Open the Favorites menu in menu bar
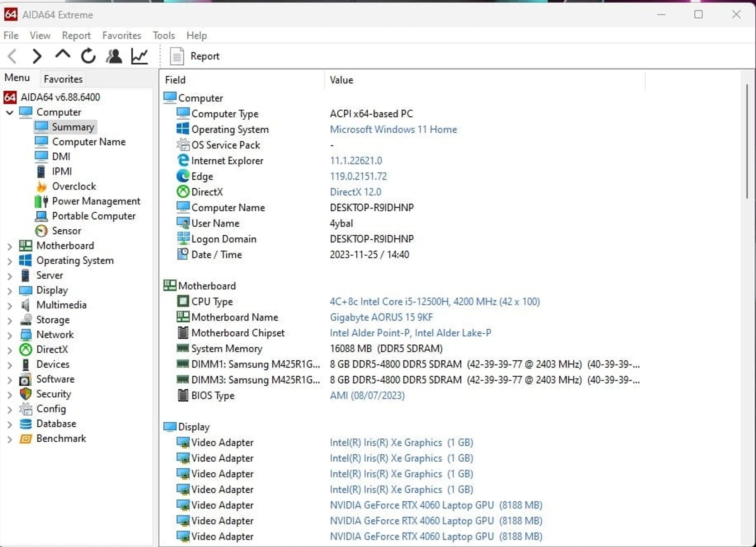The height and width of the screenshot is (547, 756). click(122, 35)
